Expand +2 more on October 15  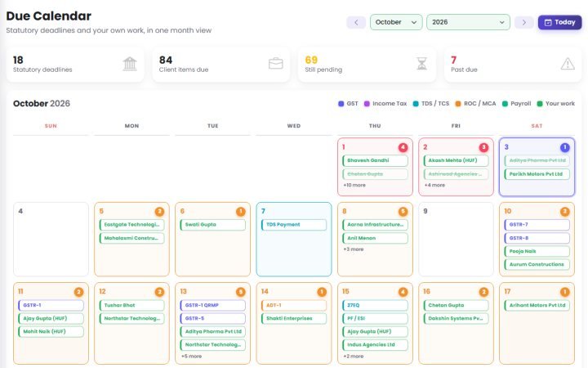[354, 357]
